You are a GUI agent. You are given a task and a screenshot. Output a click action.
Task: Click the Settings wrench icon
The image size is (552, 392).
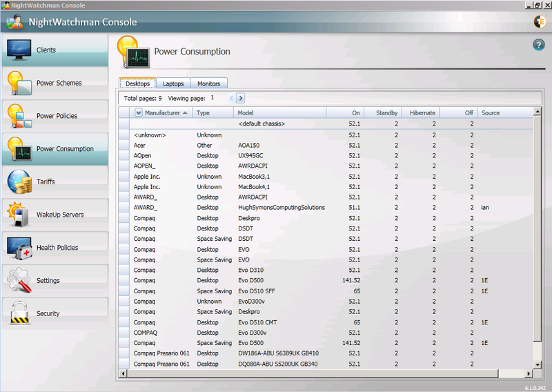[19, 281]
